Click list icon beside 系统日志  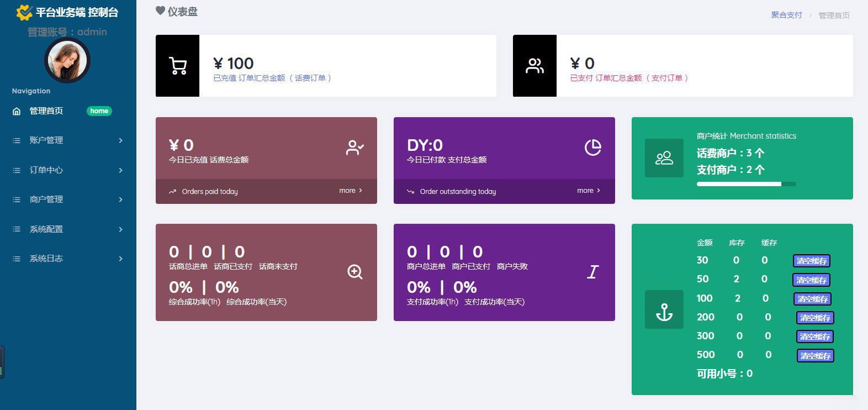pyautogui.click(x=17, y=259)
